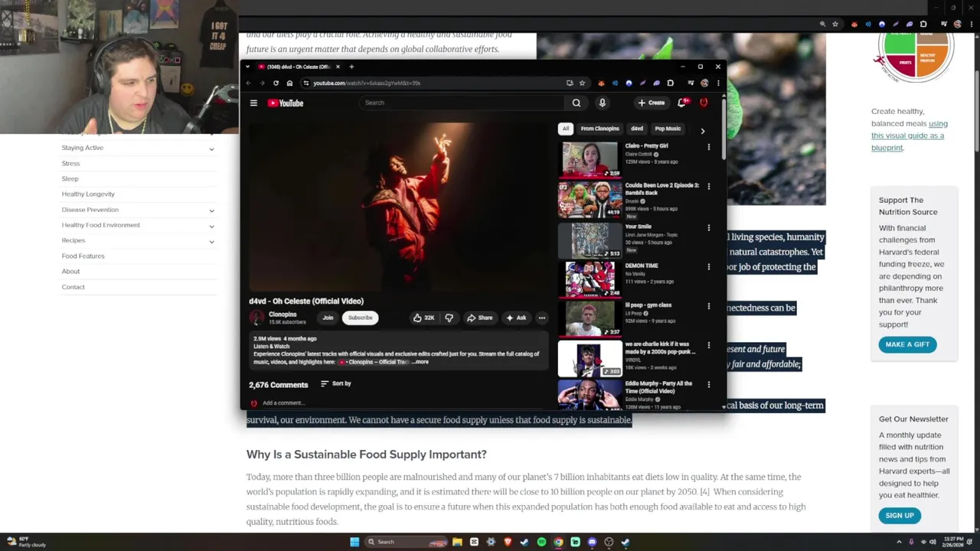Click the YouTube search magnifier button
Image resolution: width=980 pixels, height=551 pixels.
pos(577,103)
